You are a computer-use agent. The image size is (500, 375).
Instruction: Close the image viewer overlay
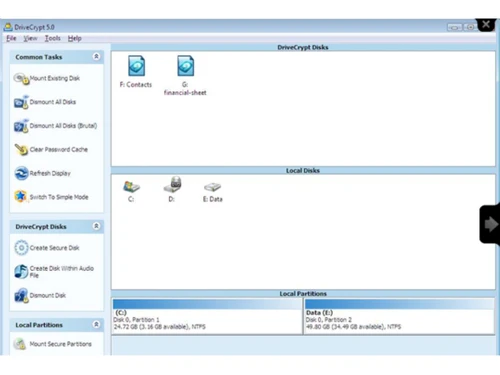486,24
